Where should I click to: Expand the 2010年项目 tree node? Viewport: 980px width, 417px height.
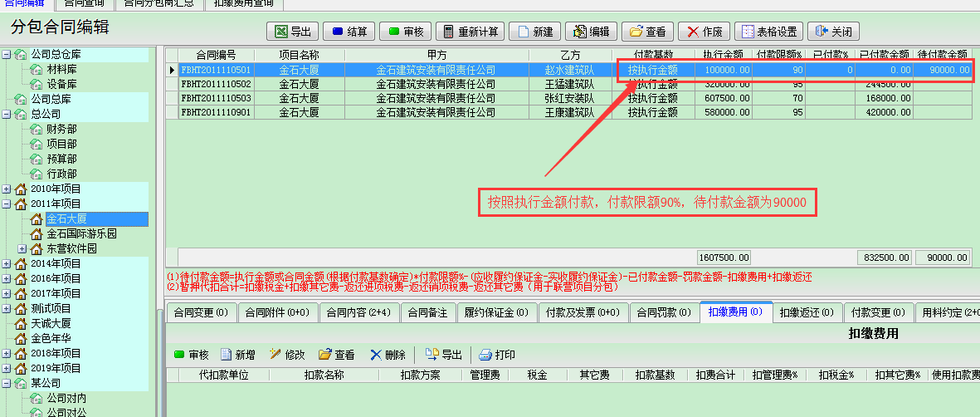pos(7,189)
